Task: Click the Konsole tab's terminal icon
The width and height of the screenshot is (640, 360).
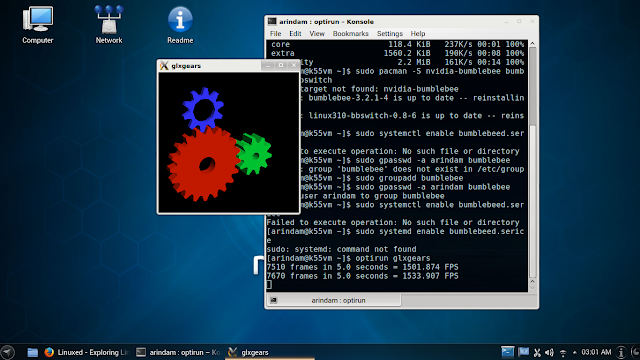Action: [x=273, y=300]
